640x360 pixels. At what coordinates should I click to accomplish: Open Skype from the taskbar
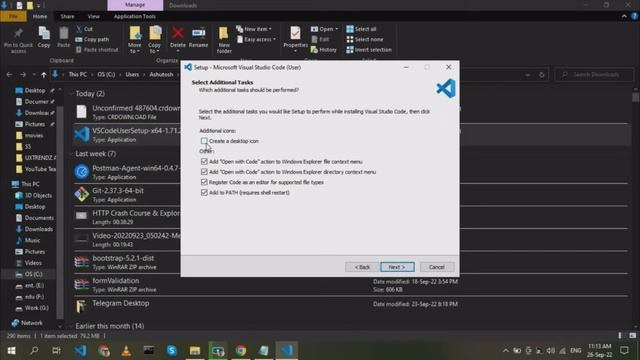click(x=172, y=350)
